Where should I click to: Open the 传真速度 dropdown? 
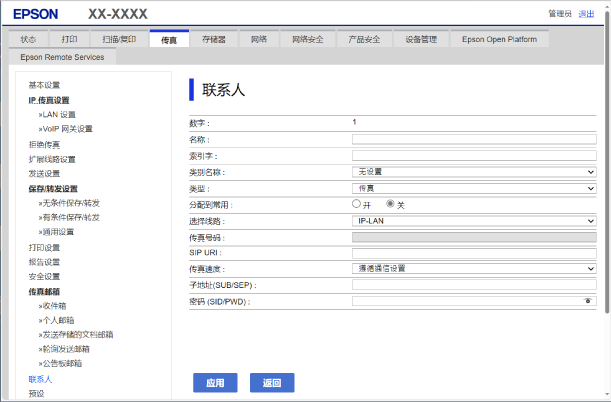pos(474,268)
